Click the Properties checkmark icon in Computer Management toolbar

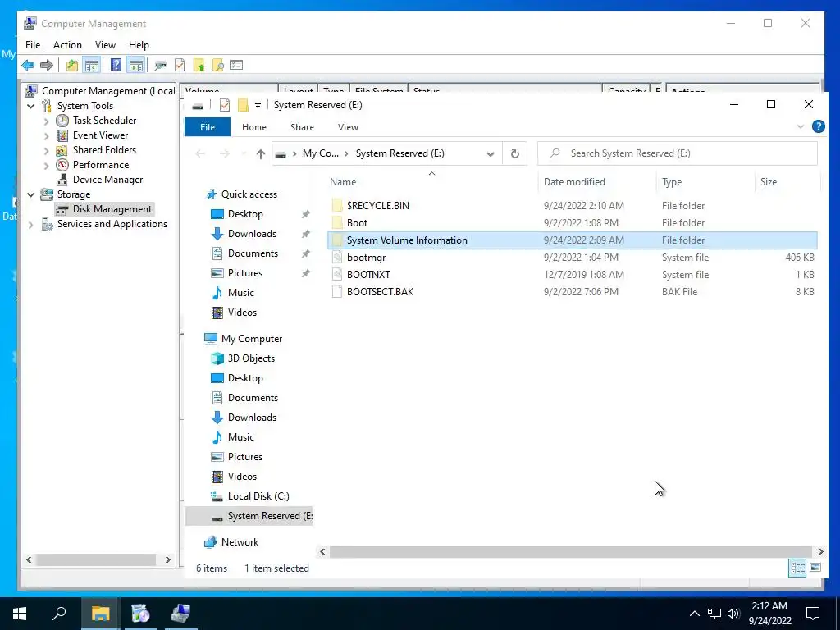point(180,66)
